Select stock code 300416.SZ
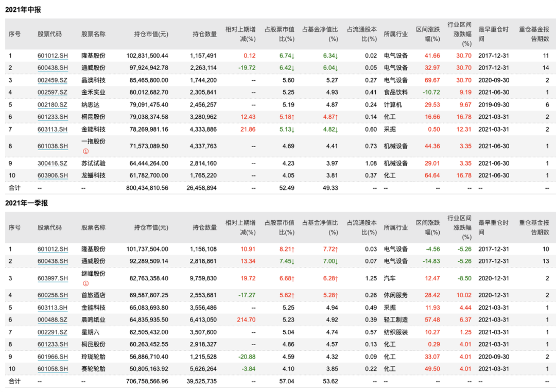This screenshot has height=392, width=556. click(53, 164)
